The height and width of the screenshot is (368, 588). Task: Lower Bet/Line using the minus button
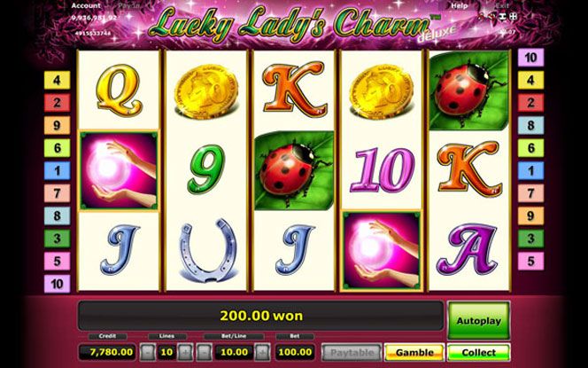tap(205, 352)
